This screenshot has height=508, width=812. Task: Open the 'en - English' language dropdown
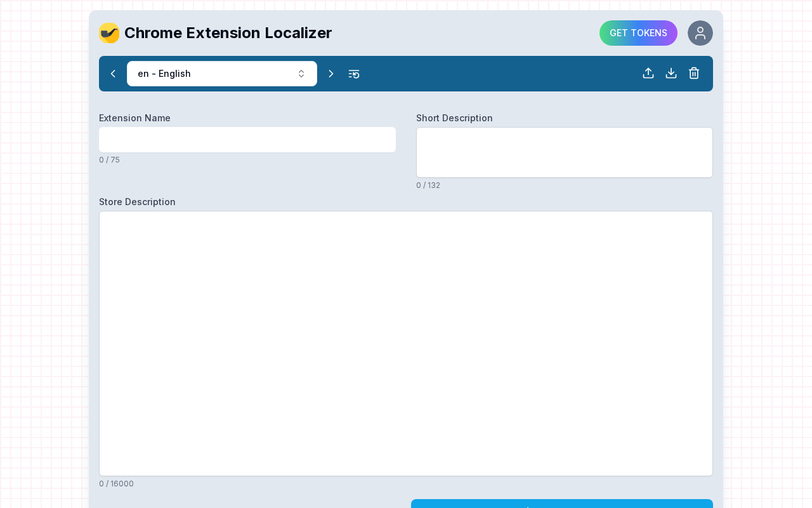pyautogui.click(x=222, y=74)
